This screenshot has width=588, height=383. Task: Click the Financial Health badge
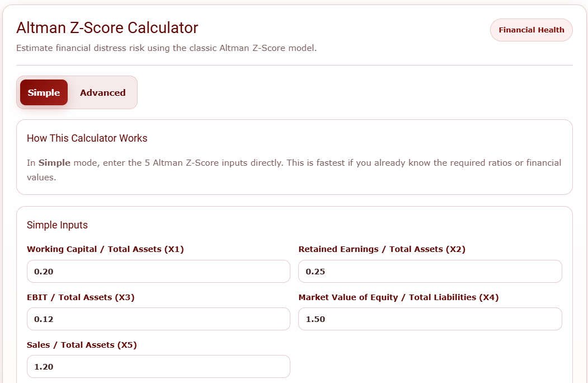point(531,30)
